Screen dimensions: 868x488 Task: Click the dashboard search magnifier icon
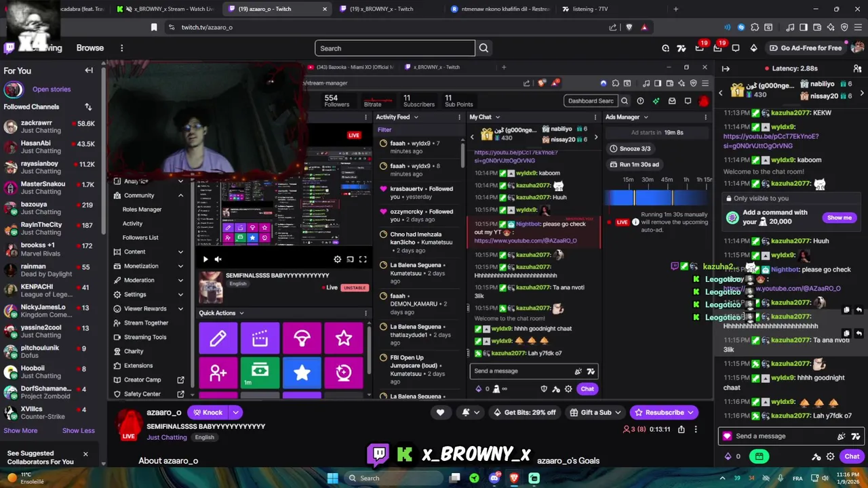coord(625,101)
